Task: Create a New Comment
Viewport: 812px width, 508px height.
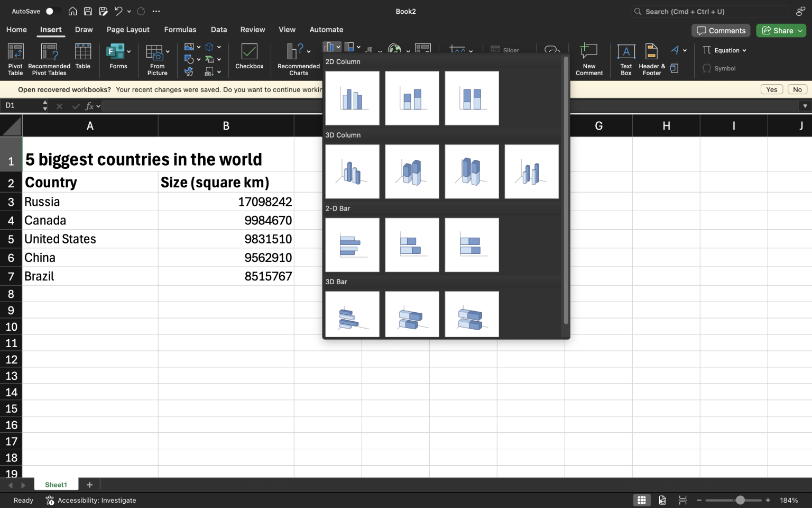Action: [x=588, y=59]
